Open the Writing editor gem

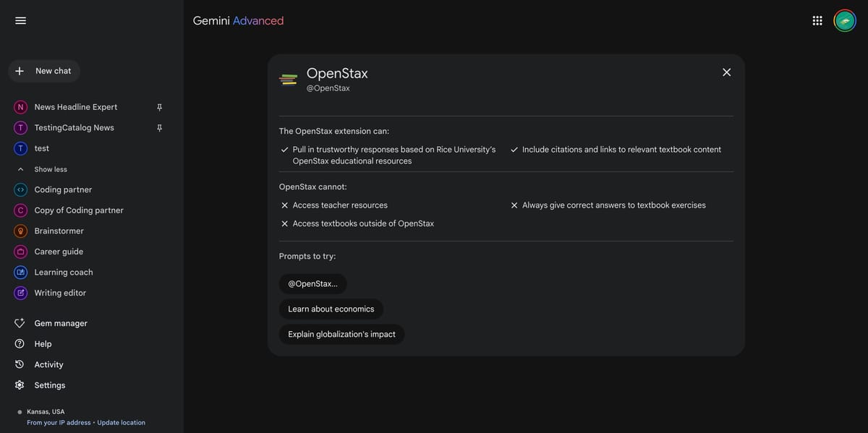60,292
